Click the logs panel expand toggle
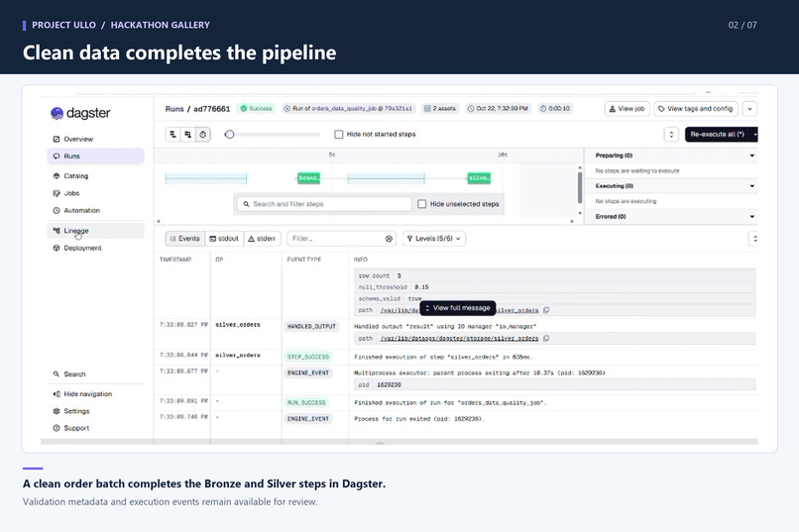This screenshot has height=532, width=799. [x=753, y=239]
